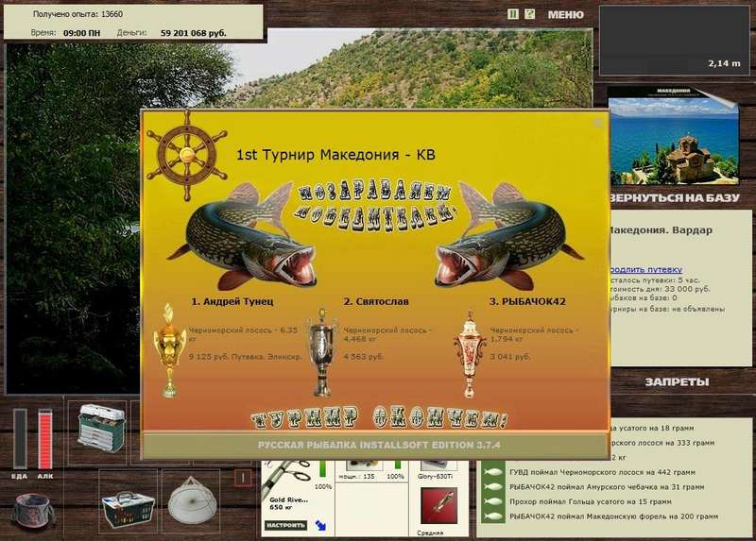Click the groundbait bucket icon

coord(33,511)
